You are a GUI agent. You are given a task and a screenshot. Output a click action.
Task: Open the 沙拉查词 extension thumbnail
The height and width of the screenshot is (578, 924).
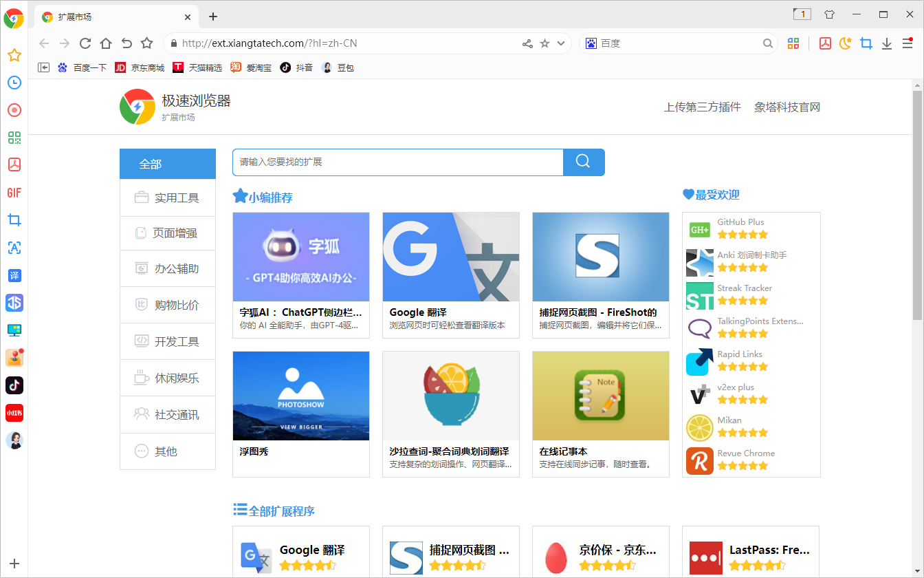click(x=451, y=396)
